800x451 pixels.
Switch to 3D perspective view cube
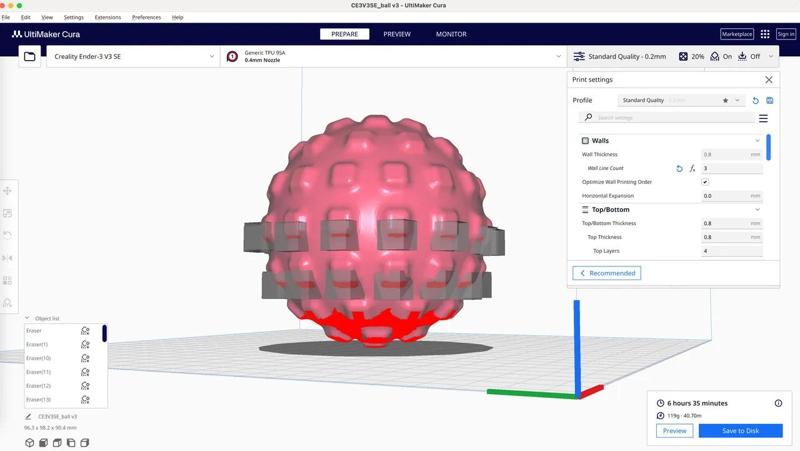pos(30,443)
